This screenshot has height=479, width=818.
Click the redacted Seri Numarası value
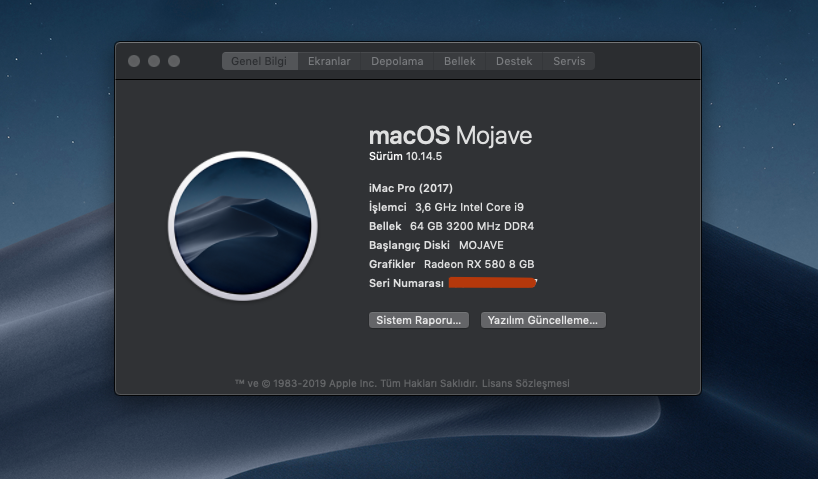(x=492, y=284)
